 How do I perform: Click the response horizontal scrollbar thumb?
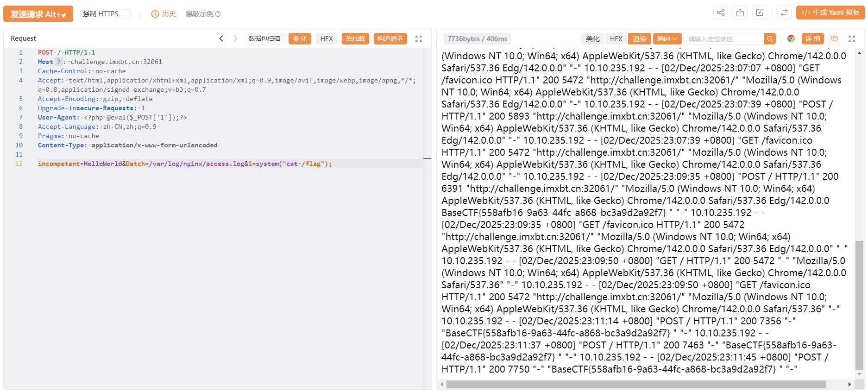(x=636, y=384)
